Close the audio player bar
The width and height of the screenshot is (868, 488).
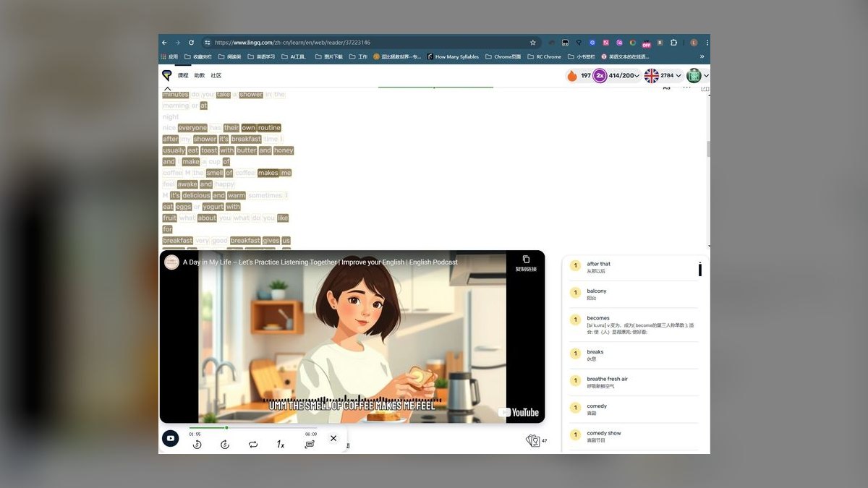point(333,438)
